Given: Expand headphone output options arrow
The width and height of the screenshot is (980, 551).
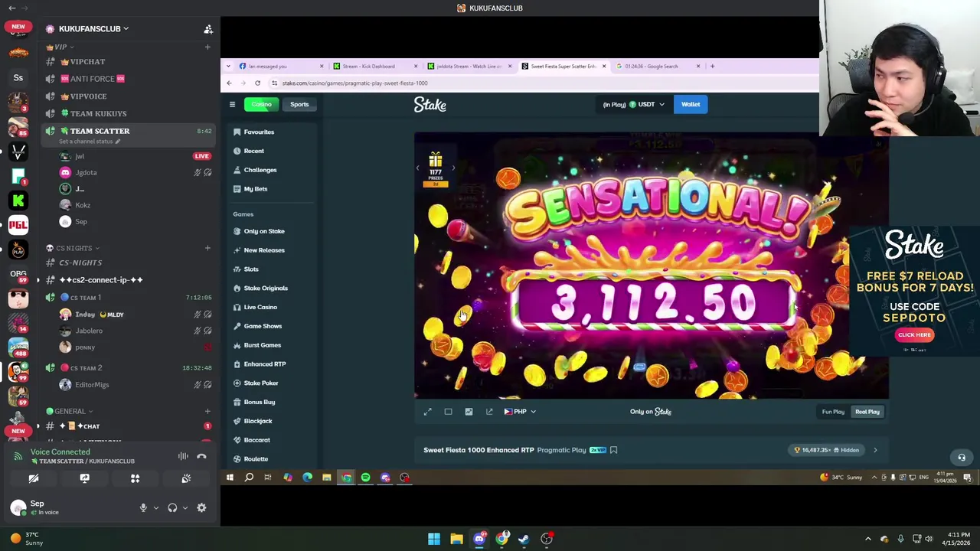Looking at the screenshot, I should coord(185,507).
